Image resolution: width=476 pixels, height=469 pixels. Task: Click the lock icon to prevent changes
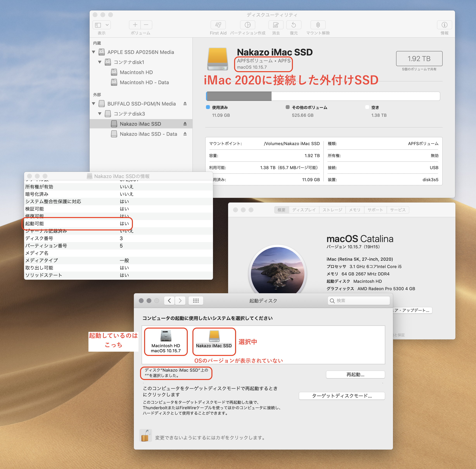pyautogui.click(x=146, y=435)
